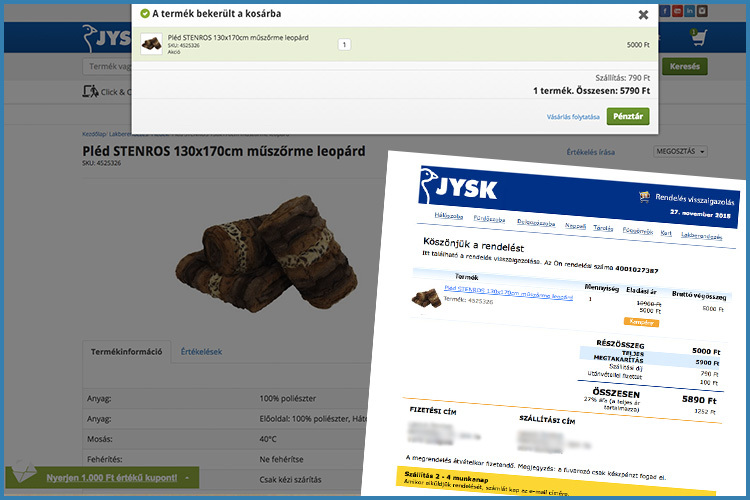Click the Csak kézi szárítás value
The width and height of the screenshot is (750, 500).
[x=290, y=479]
